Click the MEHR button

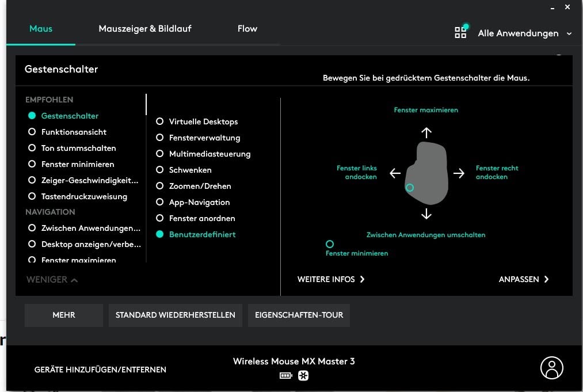63,315
